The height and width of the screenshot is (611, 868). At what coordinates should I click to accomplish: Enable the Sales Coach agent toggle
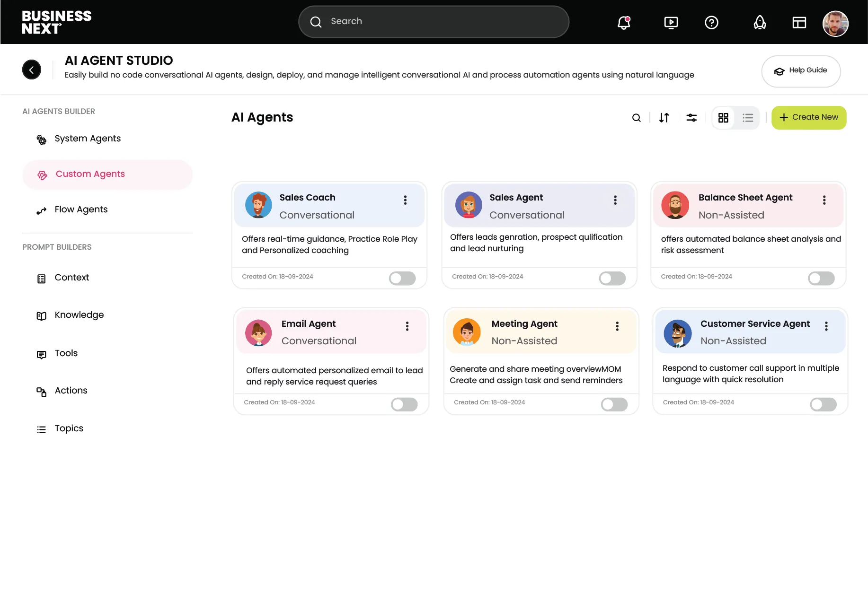coord(402,278)
